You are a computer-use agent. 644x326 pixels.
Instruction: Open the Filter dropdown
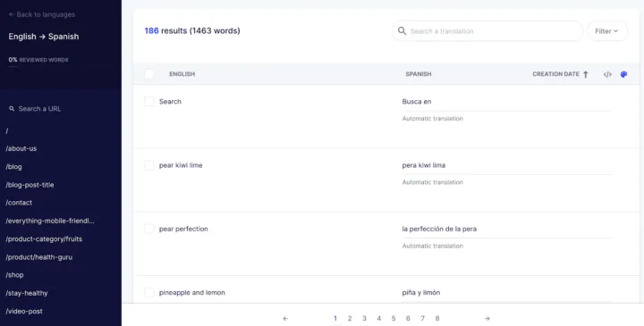click(607, 30)
